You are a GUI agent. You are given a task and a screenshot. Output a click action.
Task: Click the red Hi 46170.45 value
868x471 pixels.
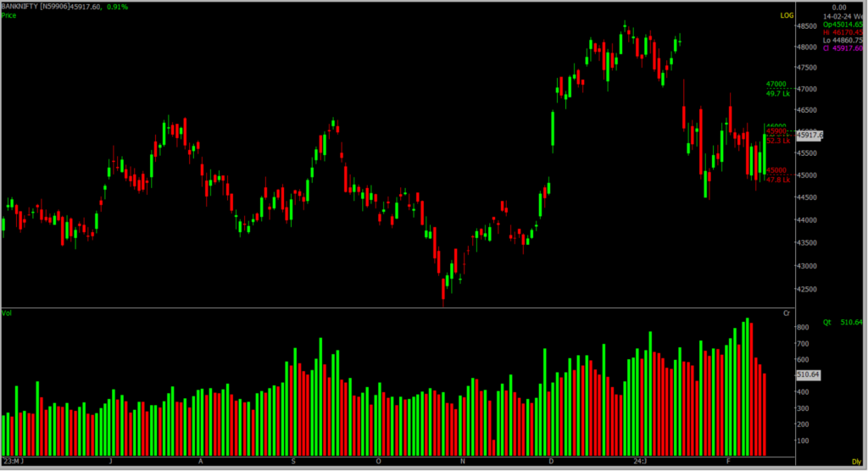coord(844,32)
